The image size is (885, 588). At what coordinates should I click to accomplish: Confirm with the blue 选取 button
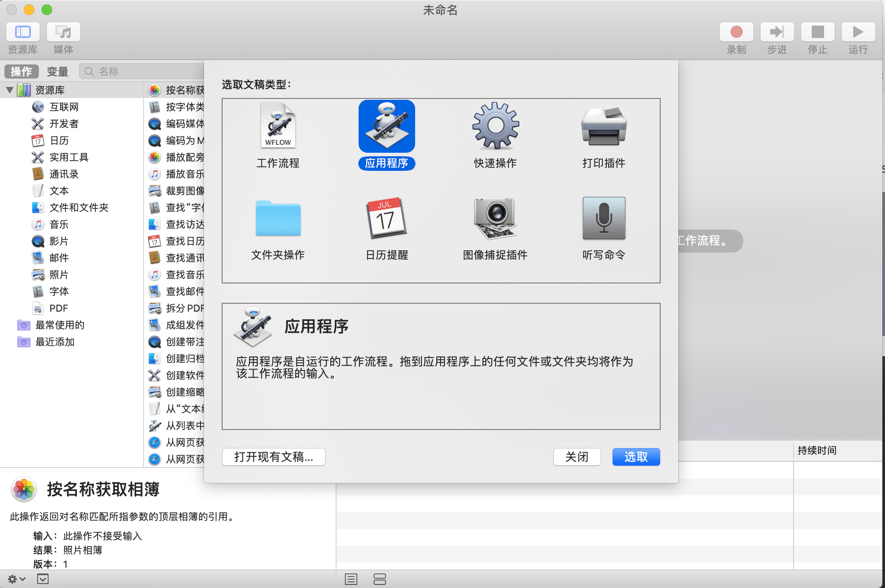click(x=636, y=457)
